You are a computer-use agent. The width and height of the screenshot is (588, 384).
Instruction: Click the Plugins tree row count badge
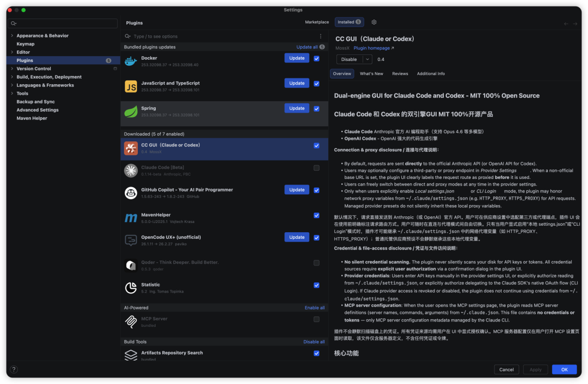pos(108,60)
